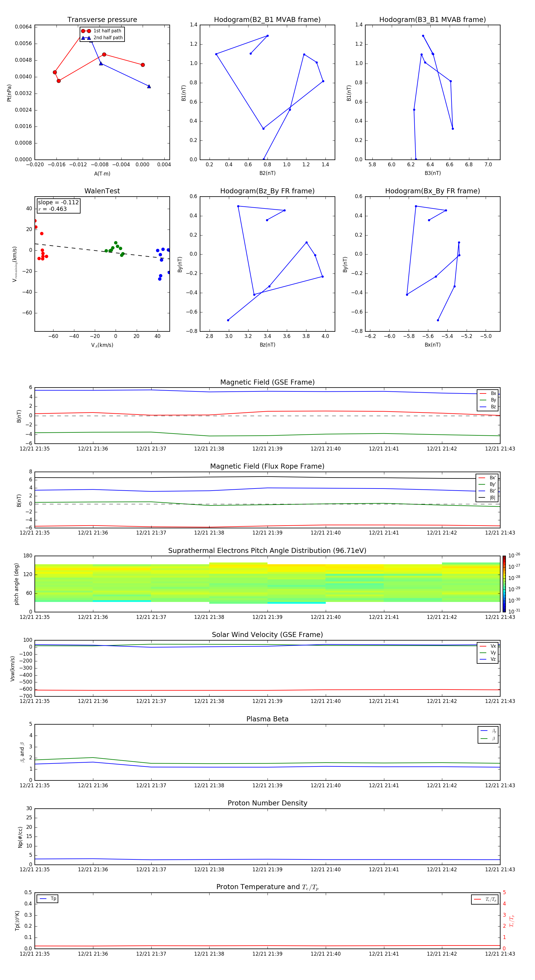This screenshot has width=535, height=980.
Task: Click the By legend entry in GSE Frame plot
Action: coord(488,400)
